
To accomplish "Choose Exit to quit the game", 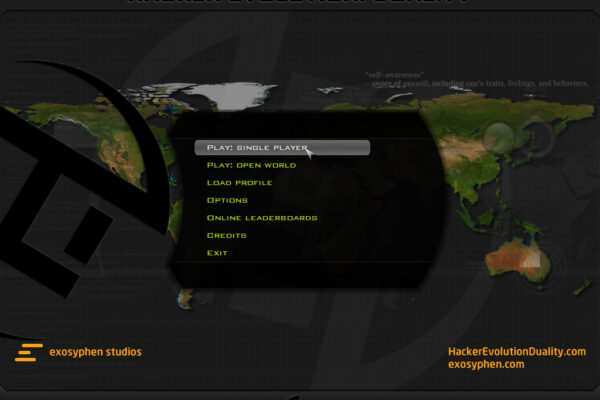I will [x=217, y=253].
